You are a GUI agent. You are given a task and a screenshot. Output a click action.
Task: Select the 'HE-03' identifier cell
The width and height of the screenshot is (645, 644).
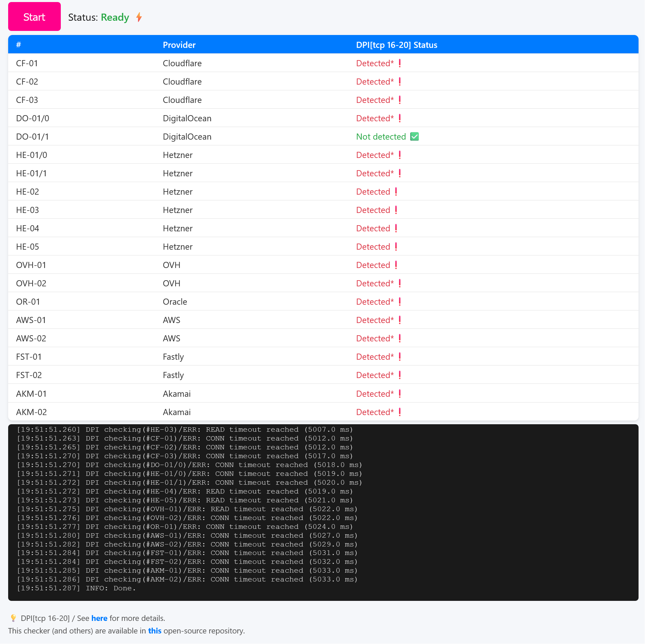pos(28,210)
